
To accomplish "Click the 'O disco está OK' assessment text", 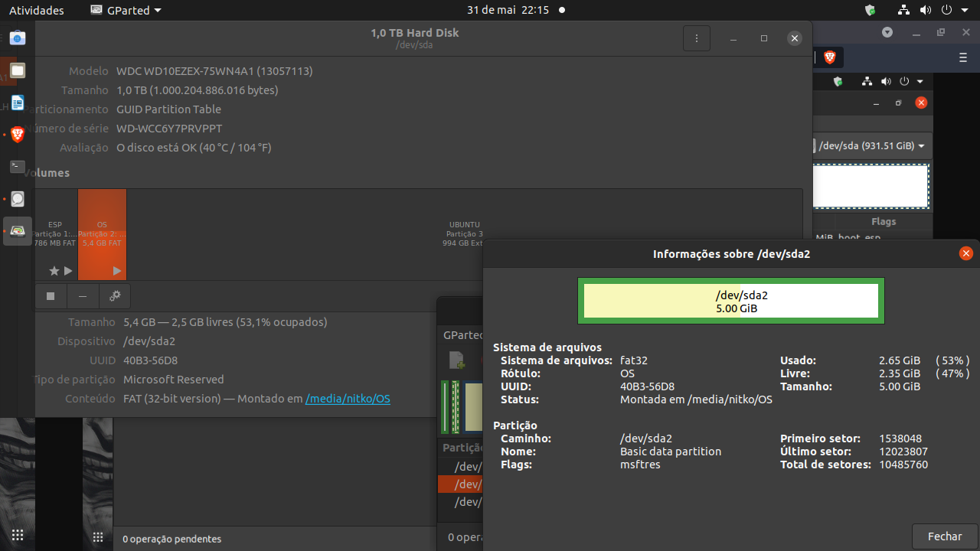I will coord(194,148).
